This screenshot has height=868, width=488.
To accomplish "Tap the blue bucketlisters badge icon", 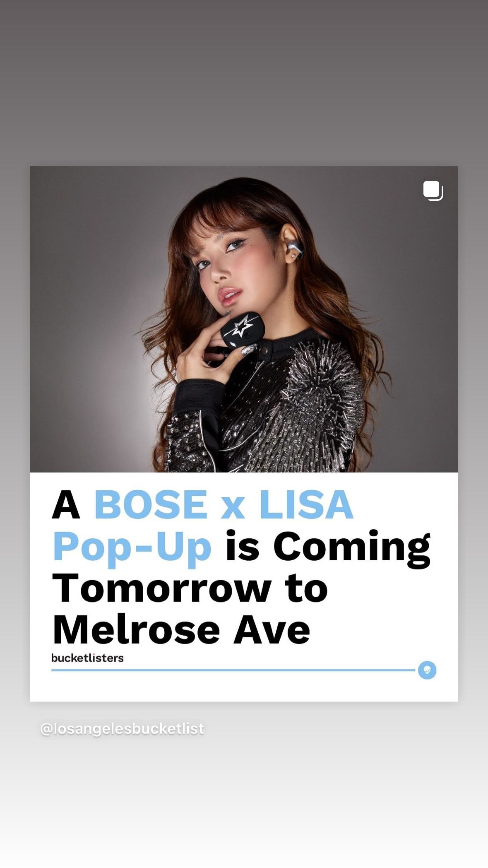I will [x=427, y=670].
